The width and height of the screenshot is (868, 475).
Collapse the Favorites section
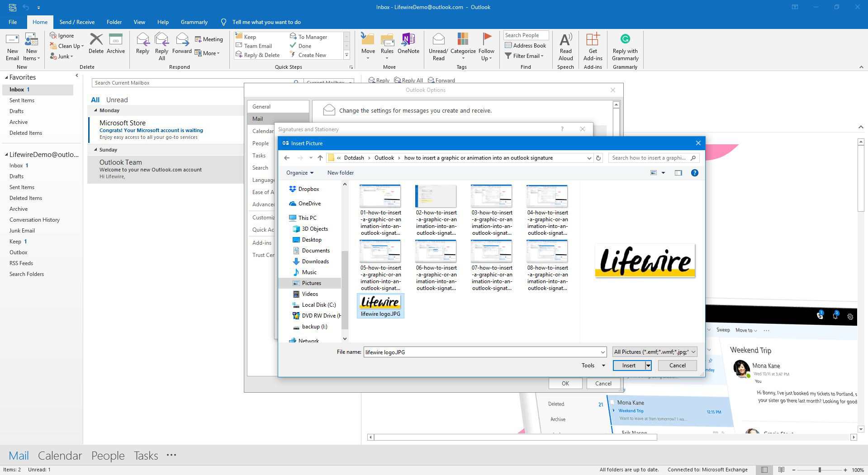(x=6, y=78)
